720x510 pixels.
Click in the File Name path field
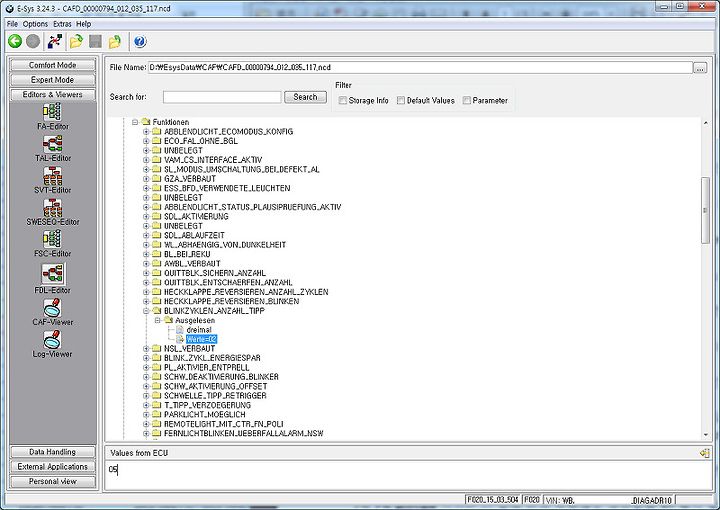pyautogui.click(x=420, y=67)
